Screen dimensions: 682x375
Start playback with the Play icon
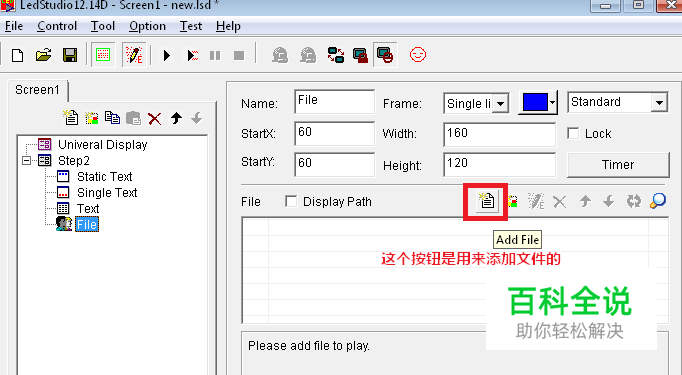(167, 55)
